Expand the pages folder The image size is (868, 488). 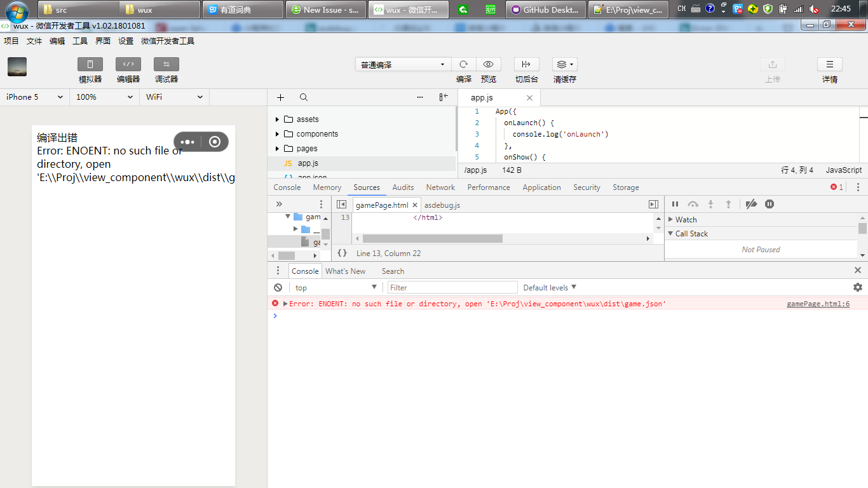(277, 149)
